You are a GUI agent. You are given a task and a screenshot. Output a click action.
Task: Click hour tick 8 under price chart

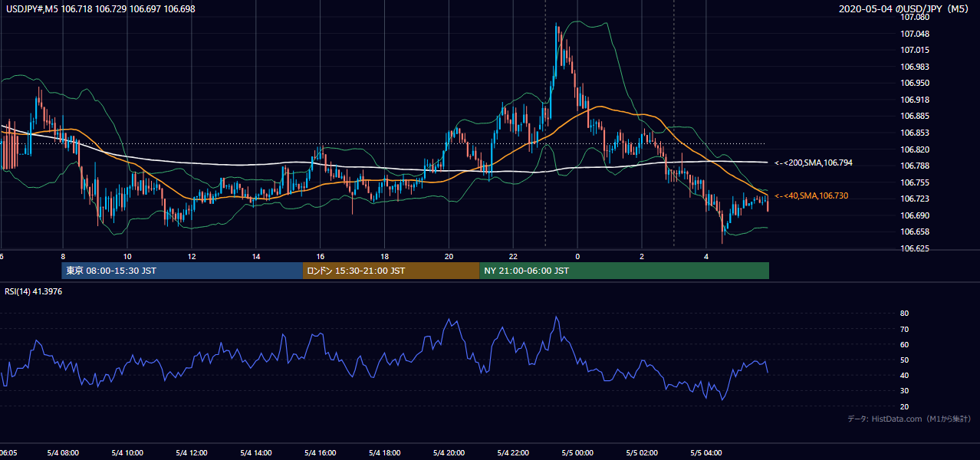[x=63, y=256]
